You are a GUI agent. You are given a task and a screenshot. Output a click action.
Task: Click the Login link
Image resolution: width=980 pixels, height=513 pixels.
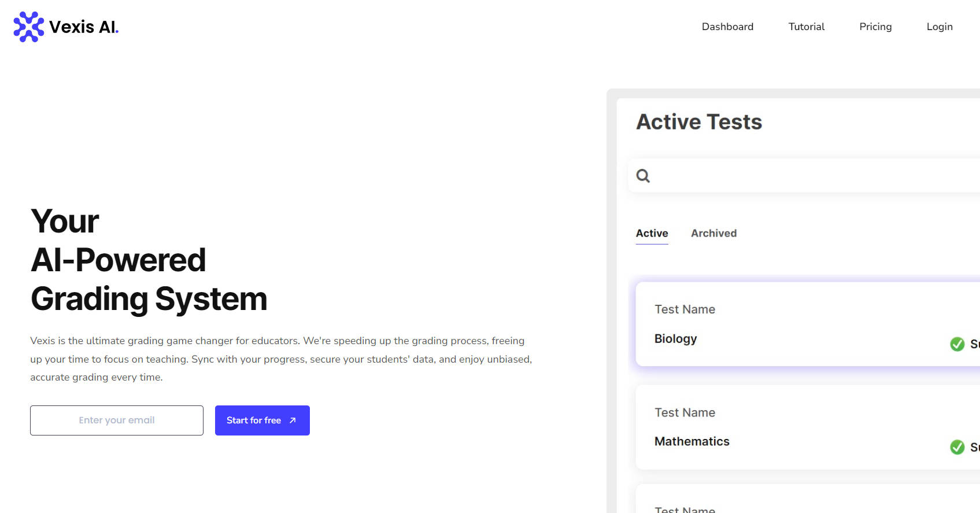pyautogui.click(x=939, y=27)
